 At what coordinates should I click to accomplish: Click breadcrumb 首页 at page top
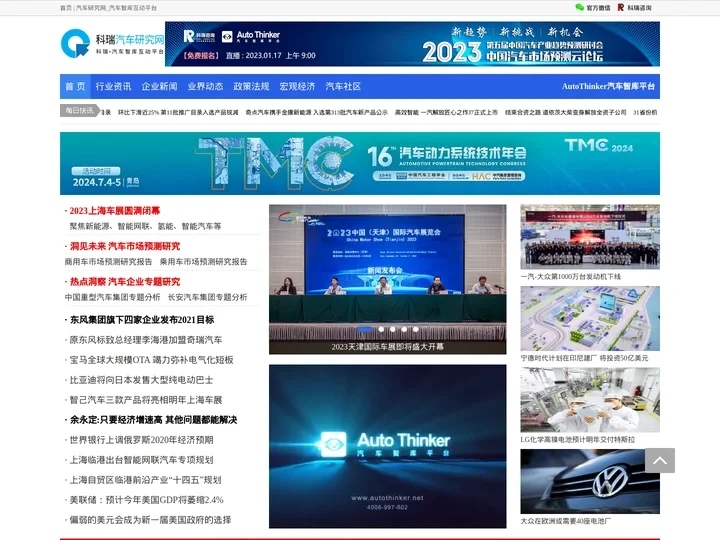pos(66,8)
